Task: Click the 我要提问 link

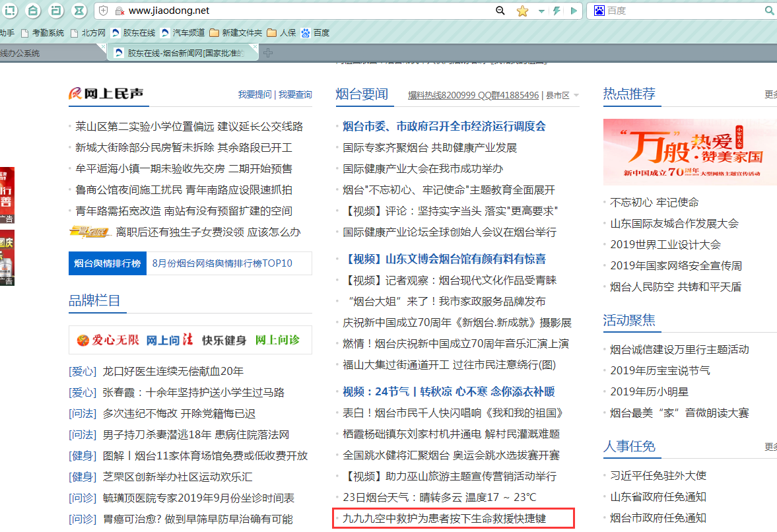Action: pos(255,94)
